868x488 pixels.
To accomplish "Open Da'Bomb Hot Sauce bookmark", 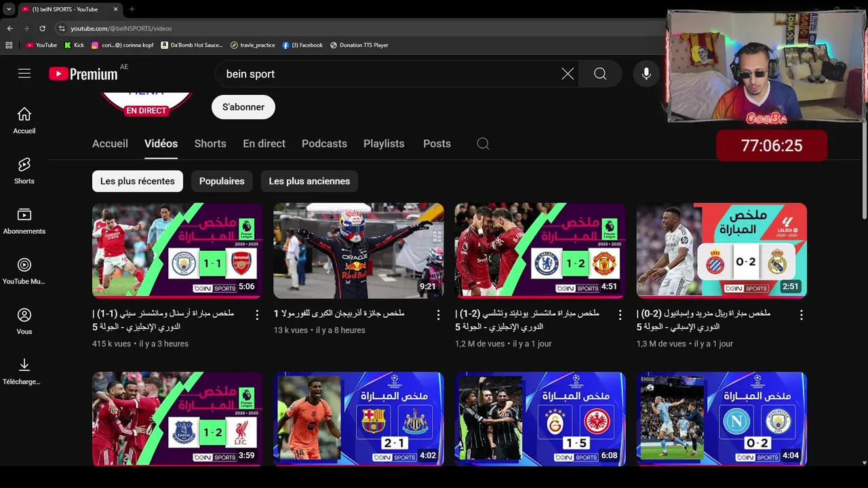I will [x=192, y=45].
